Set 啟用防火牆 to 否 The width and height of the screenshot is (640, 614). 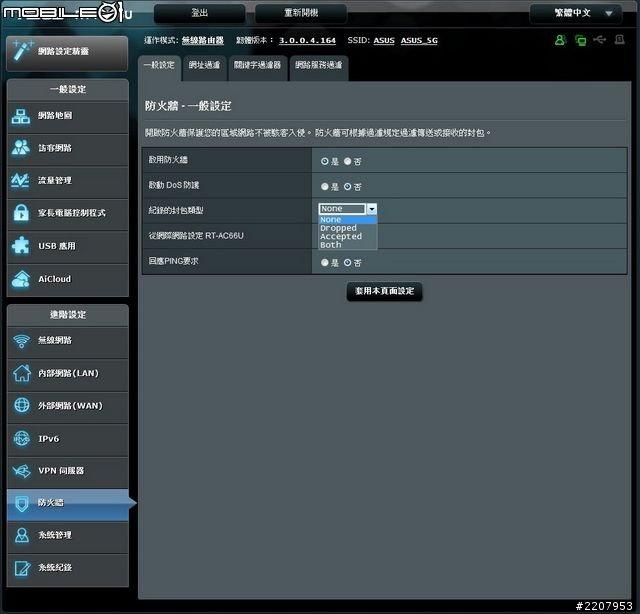tap(347, 161)
